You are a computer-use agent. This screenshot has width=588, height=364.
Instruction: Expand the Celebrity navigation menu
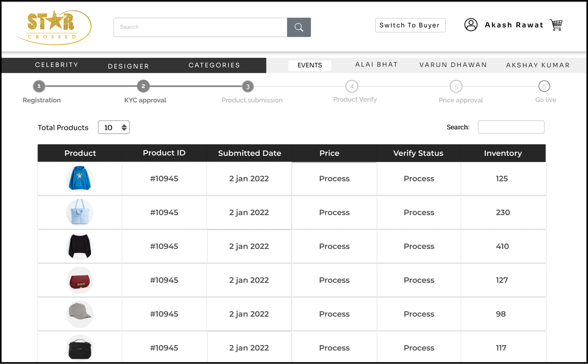point(57,65)
